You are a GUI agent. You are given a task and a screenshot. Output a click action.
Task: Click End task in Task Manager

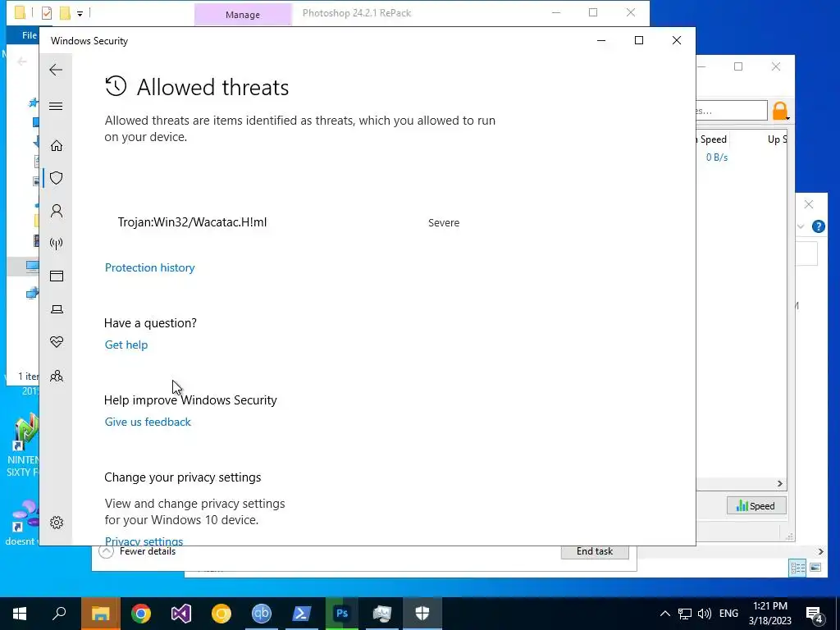595,552
